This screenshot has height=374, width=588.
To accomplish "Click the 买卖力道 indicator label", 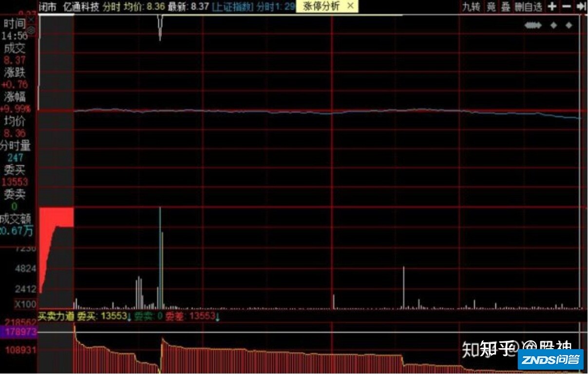I will (57, 316).
